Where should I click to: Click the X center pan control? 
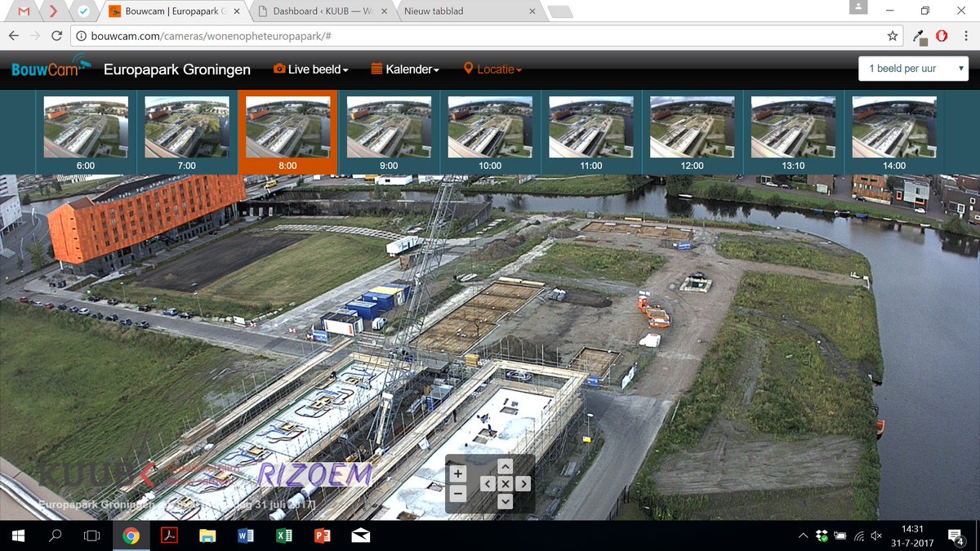[506, 483]
